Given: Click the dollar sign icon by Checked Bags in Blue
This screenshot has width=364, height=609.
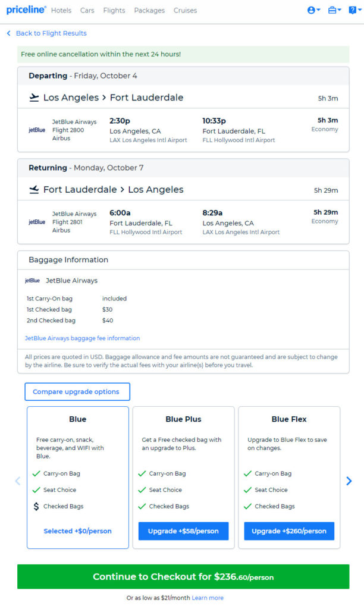Looking at the screenshot, I should (x=36, y=507).
